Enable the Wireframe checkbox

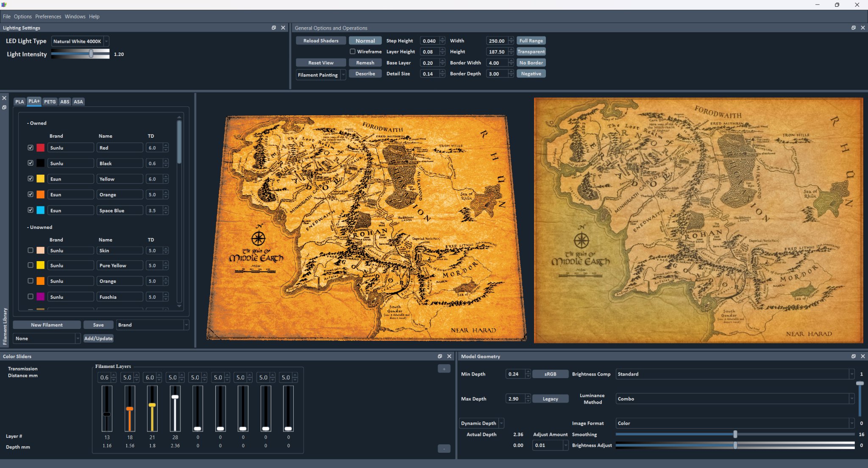click(353, 51)
